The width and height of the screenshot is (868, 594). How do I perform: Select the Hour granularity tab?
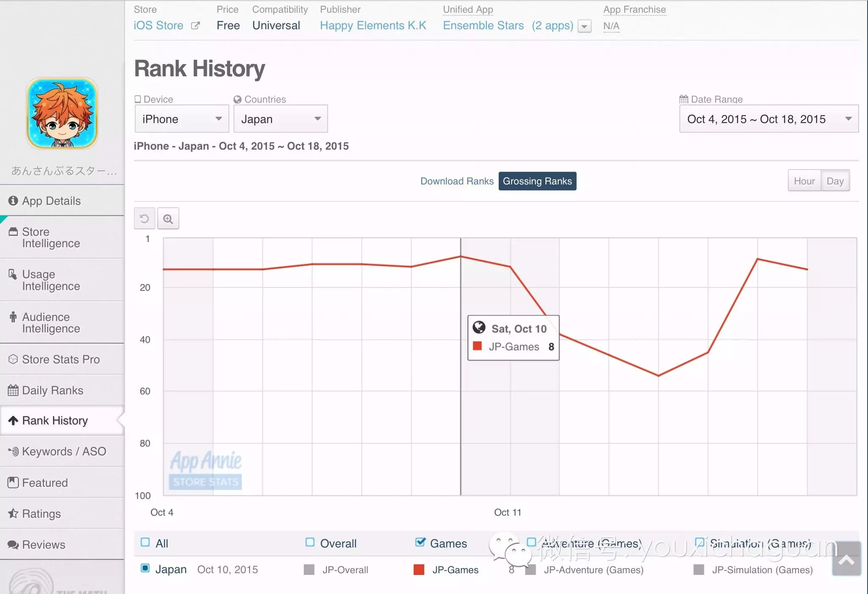(804, 181)
